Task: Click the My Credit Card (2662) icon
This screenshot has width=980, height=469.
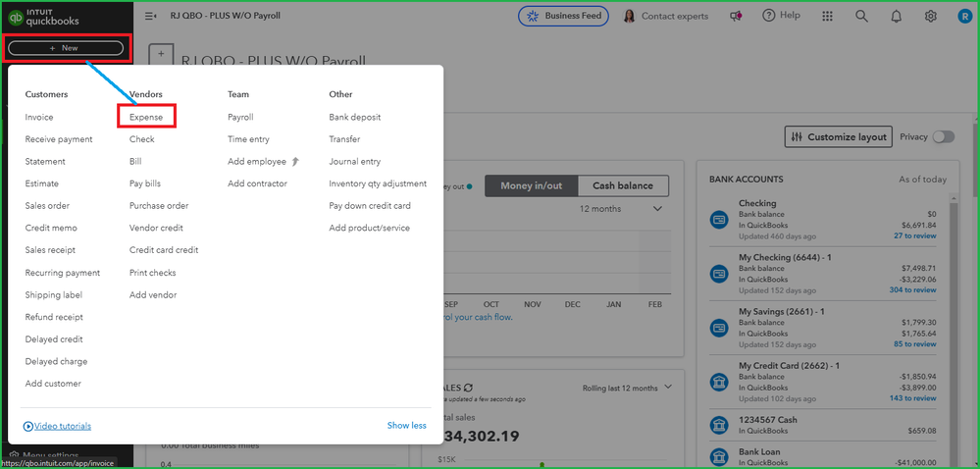Action: click(719, 382)
